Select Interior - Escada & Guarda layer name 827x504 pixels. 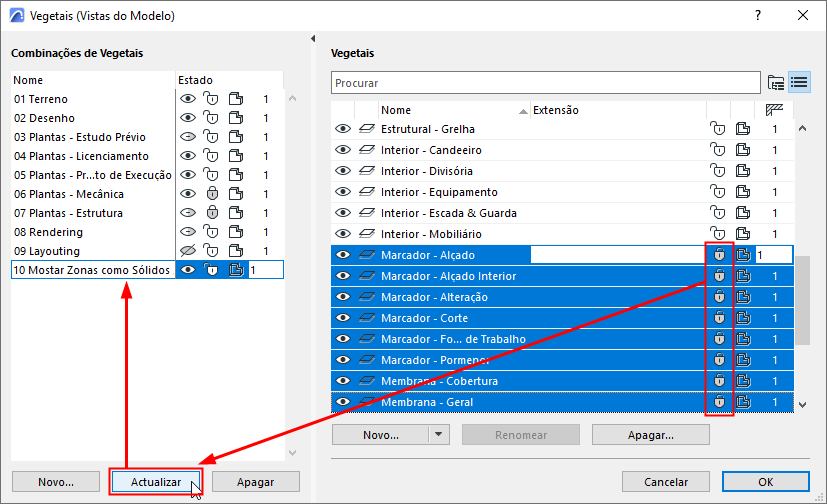pos(449,213)
